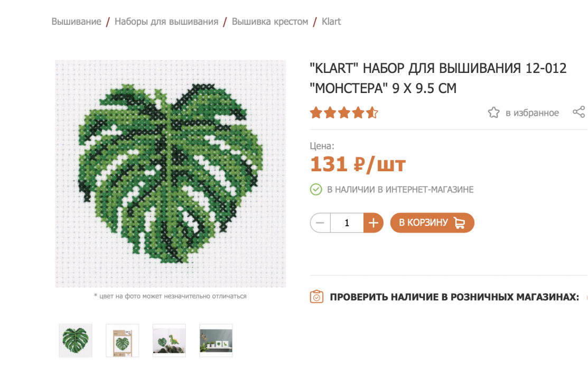Open the Вышивка крестом breadcrumb

point(269,22)
